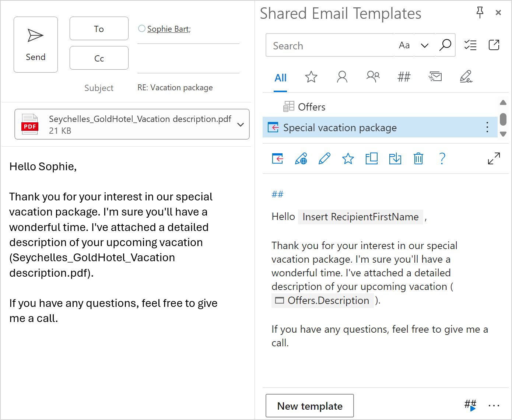Screen dimensions: 512x420
Task: Click the Offers dataset table icon
Action: pyautogui.click(x=289, y=106)
